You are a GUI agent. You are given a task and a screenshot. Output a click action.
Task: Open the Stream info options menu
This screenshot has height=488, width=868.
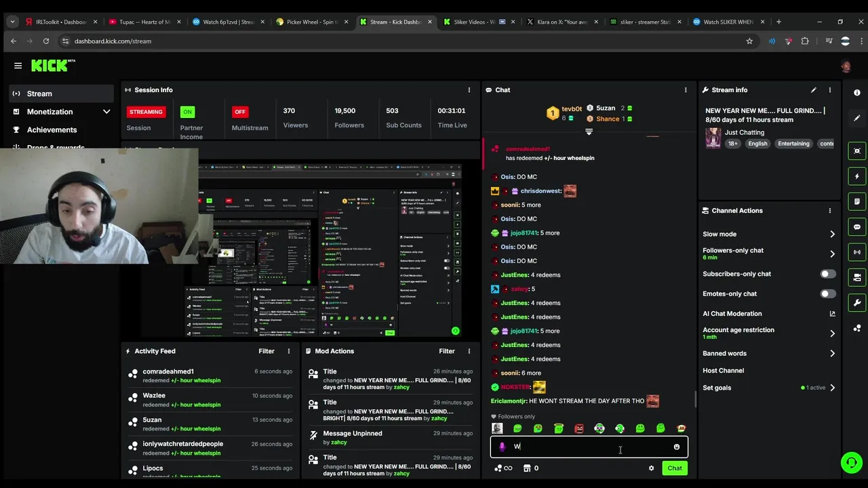tap(829, 89)
